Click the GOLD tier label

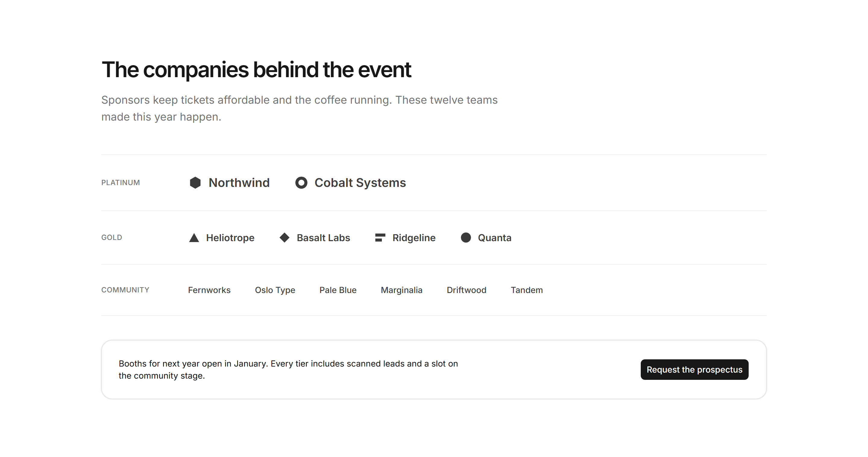112,238
